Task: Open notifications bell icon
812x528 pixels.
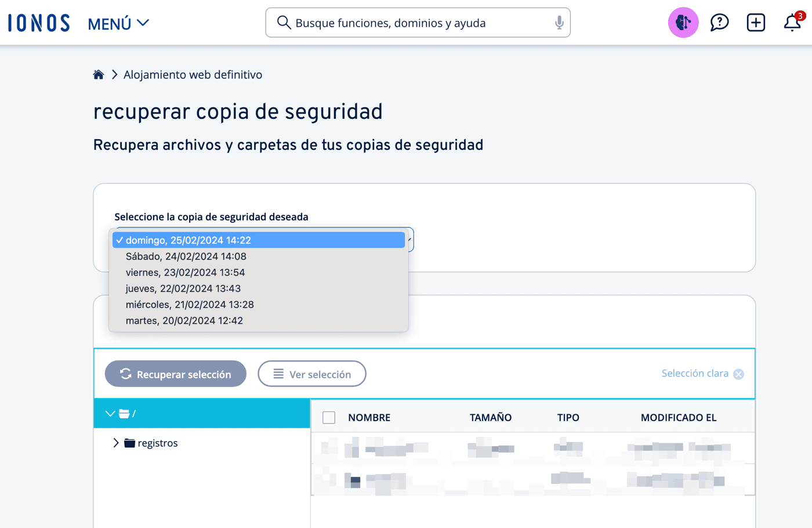Action: tap(792, 23)
